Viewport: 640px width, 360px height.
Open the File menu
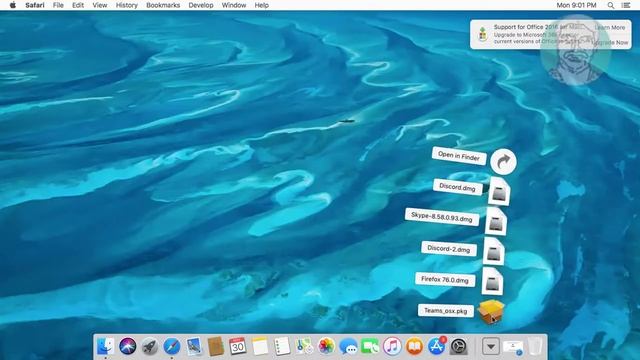coord(58,5)
